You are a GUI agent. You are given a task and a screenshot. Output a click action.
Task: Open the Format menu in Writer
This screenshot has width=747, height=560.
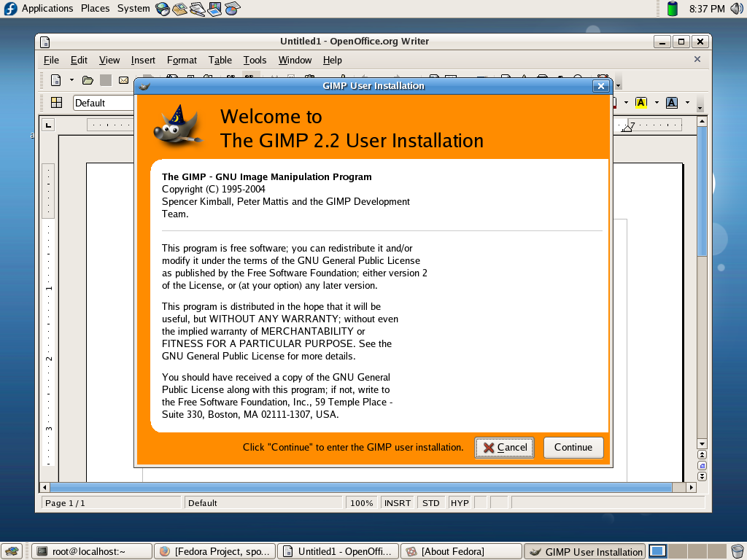[182, 60]
